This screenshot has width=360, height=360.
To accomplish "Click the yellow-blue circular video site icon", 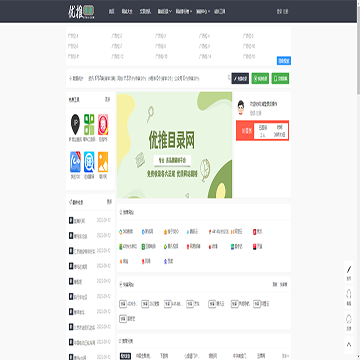I will pos(165,247).
